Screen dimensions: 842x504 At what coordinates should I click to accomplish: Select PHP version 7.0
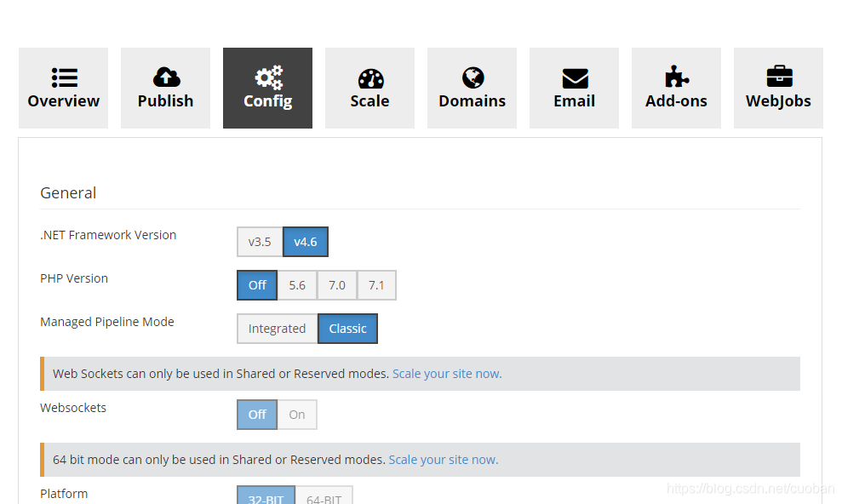(x=336, y=285)
